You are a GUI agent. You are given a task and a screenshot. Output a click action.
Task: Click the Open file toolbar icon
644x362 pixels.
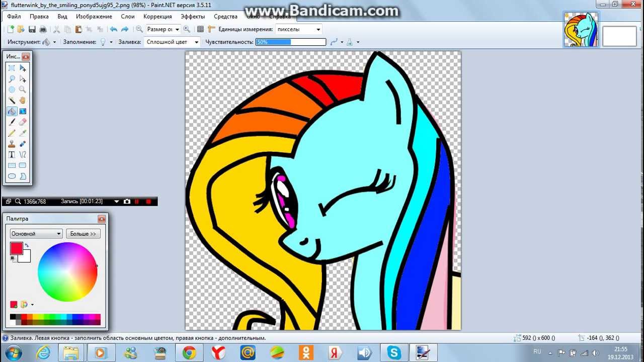pos(21,29)
